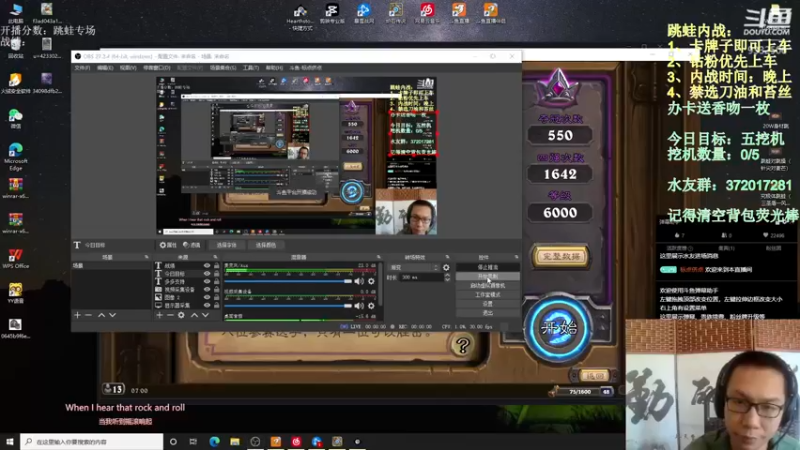
Task: Click question mark help button in Hearthstone
Action: (463, 346)
